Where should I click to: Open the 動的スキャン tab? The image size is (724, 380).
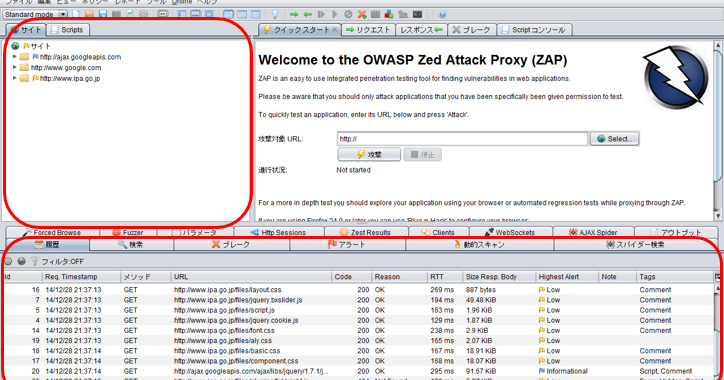coord(479,244)
